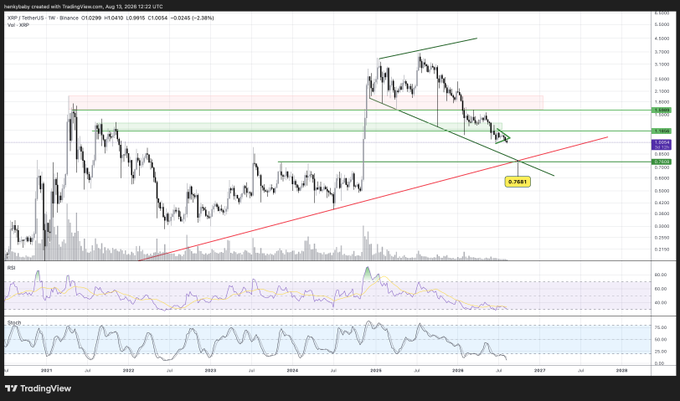Click the 2027 label on time axis
The image size is (680, 401).
(x=539, y=371)
